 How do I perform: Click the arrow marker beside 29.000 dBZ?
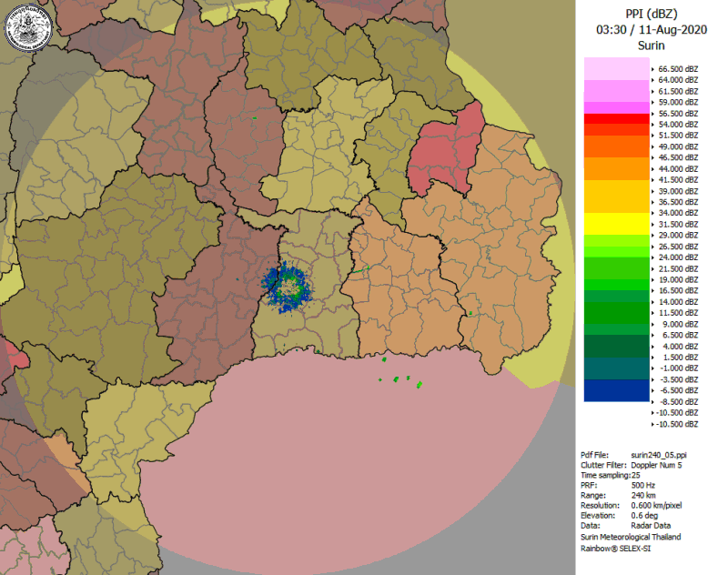pos(652,236)
